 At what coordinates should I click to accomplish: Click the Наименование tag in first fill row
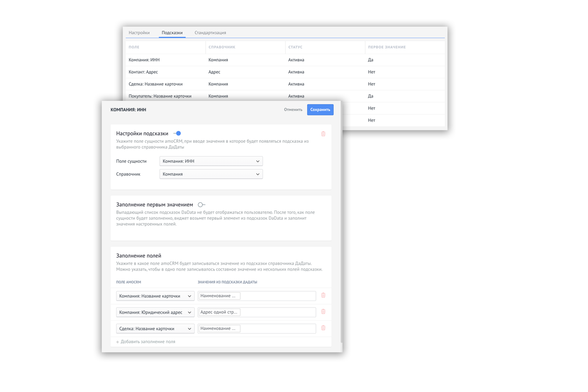click(219, 296)
